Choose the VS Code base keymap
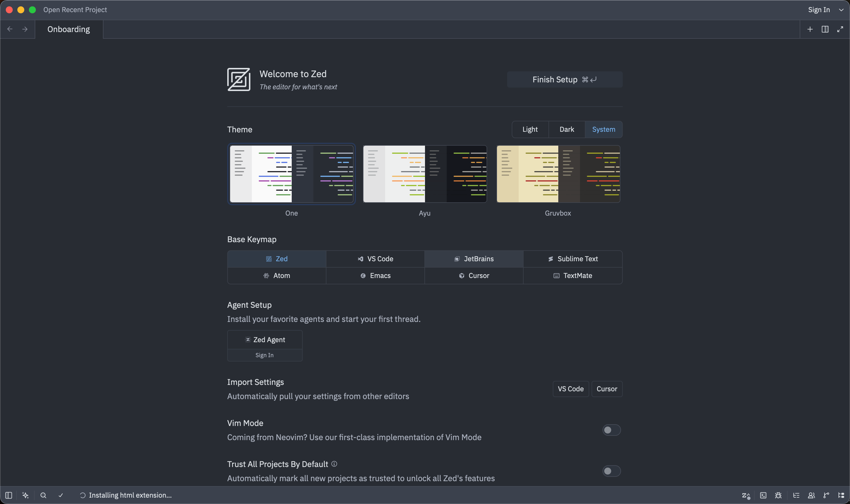 (375, 259)
